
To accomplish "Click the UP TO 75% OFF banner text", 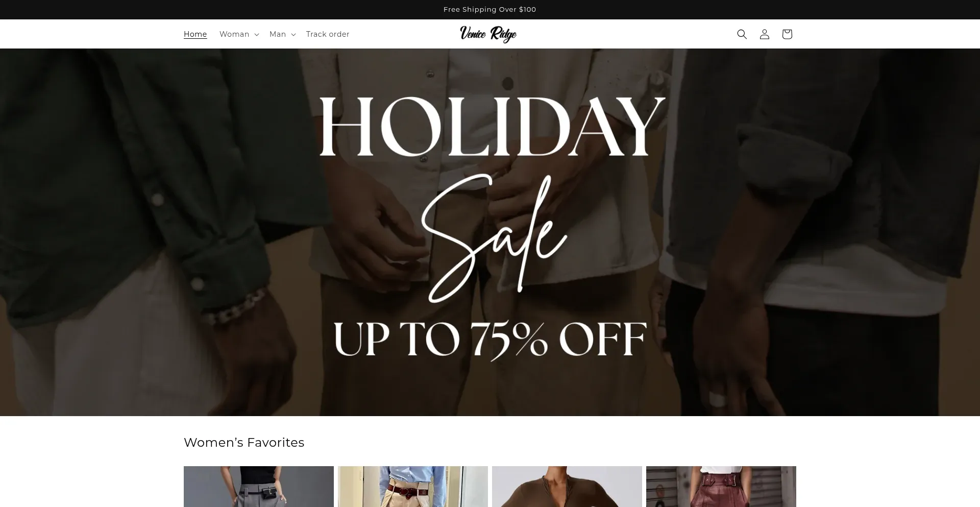I will 490,340.
